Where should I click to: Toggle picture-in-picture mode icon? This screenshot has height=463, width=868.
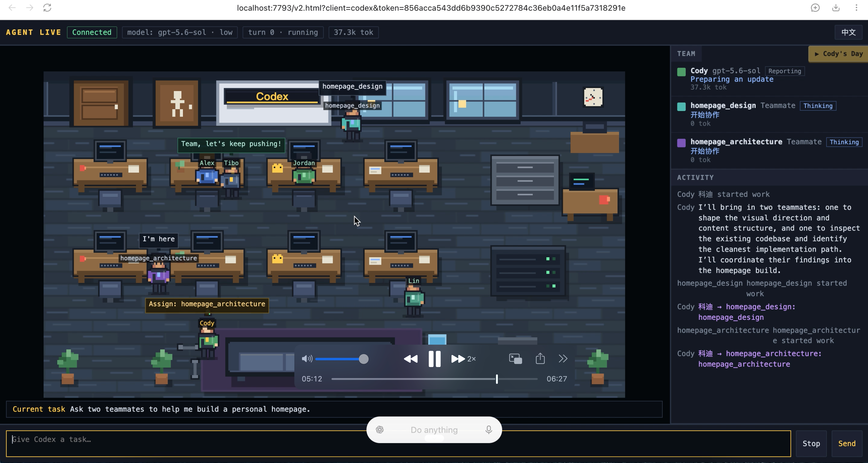[515, 359]
